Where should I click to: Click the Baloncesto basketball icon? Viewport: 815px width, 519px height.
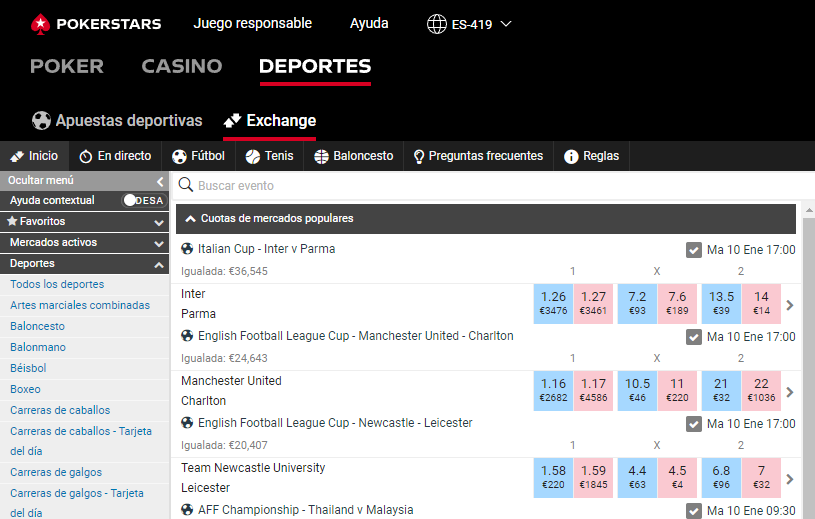321,156
